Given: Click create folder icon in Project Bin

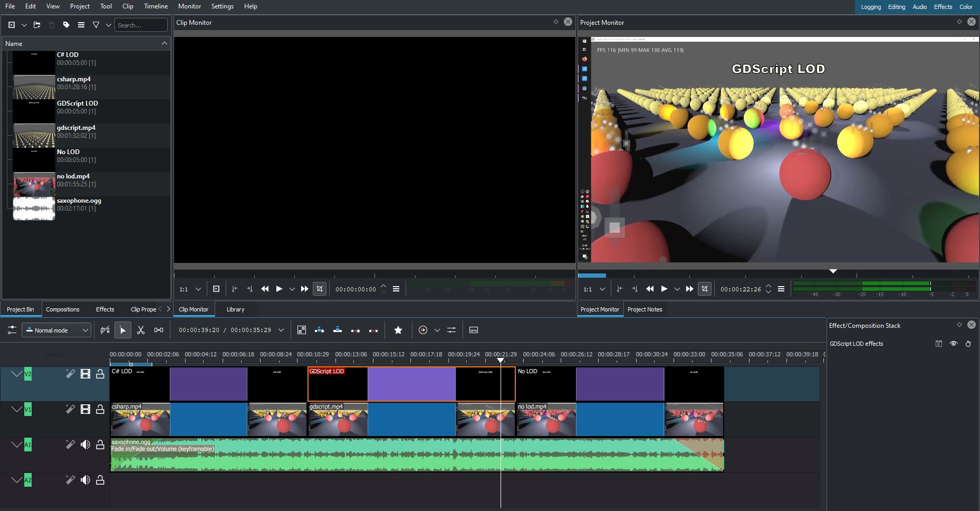Looking at the screenshot, I should [37, 25].
